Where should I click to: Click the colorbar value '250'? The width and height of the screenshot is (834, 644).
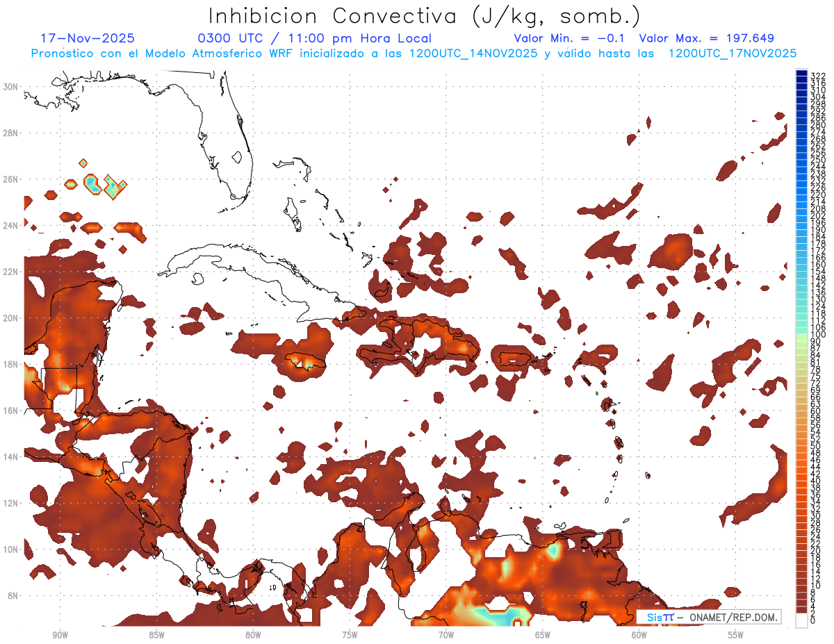point(818,160)
